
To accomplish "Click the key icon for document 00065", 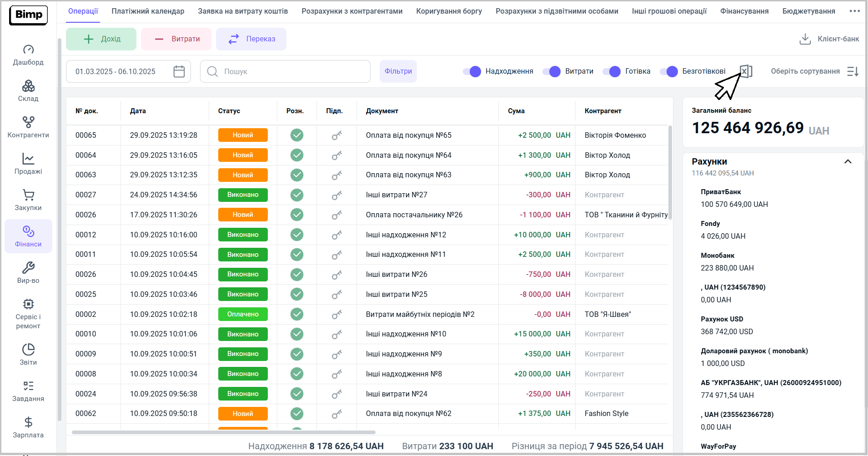I will coord(336,135).
